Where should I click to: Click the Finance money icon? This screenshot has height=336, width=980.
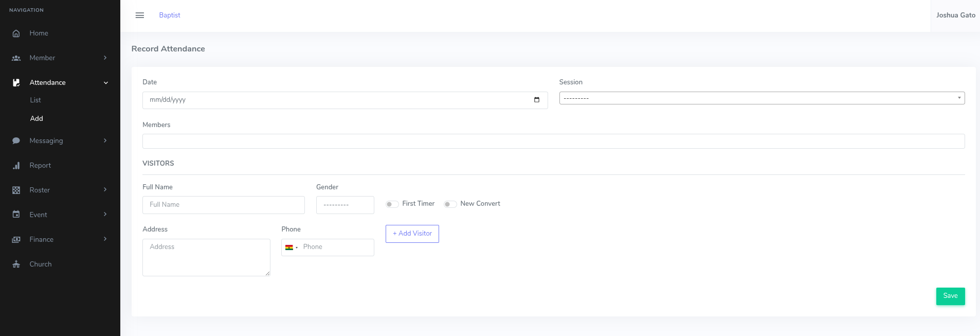pos(16,239)
